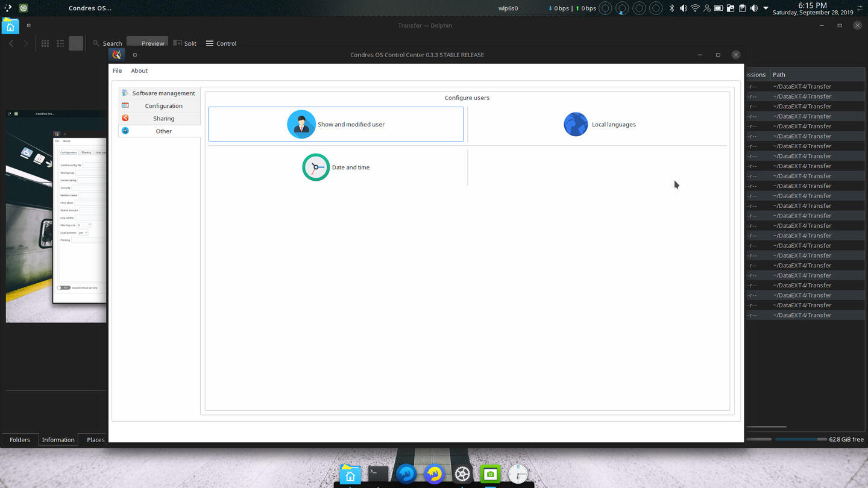The image size is (868, 488).
Task: Click Split in Dolphin toolbar
Action: click(x=185, y=43)
